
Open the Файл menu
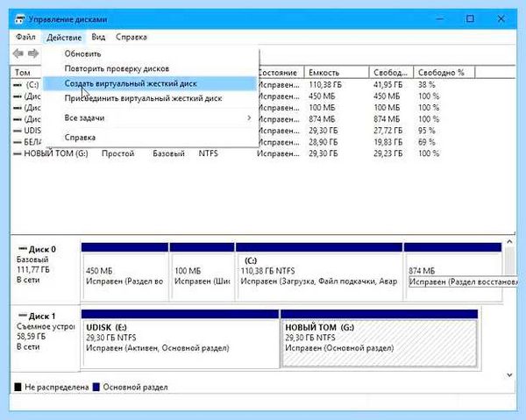pyautogui.click(x=25, y=37)
